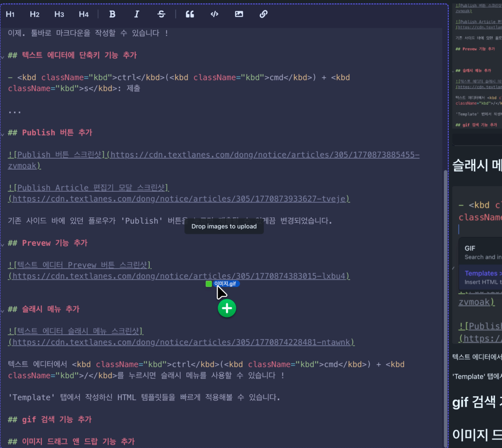The height and width of the screenshot is (448, 502).
Task: Insert a hyperlink with link icon
Action: coord(264,14)
